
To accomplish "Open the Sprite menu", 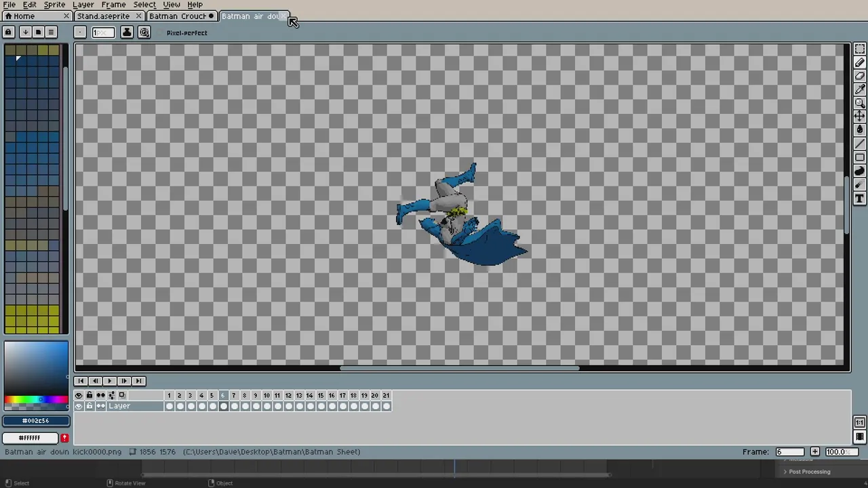I will [x=54, y=5].
